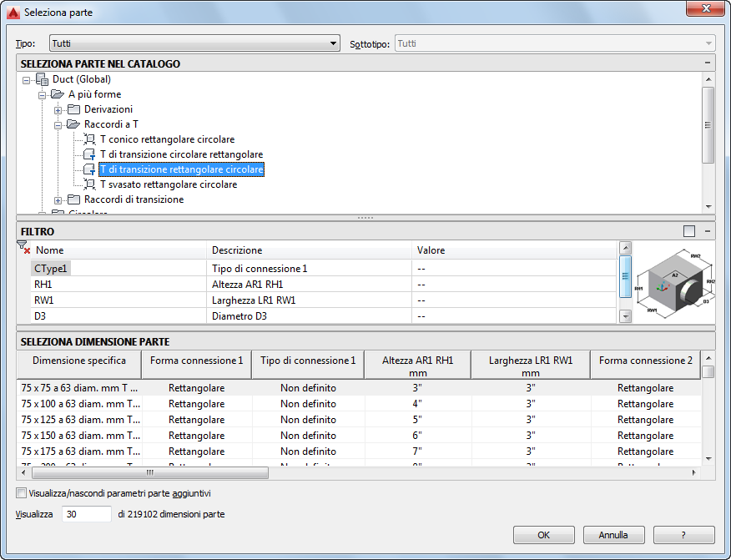Image resolution: width=731 pixels, height=560 pixels.
Task: Click the open folder icon for A più forme
Action: point(58,94)
